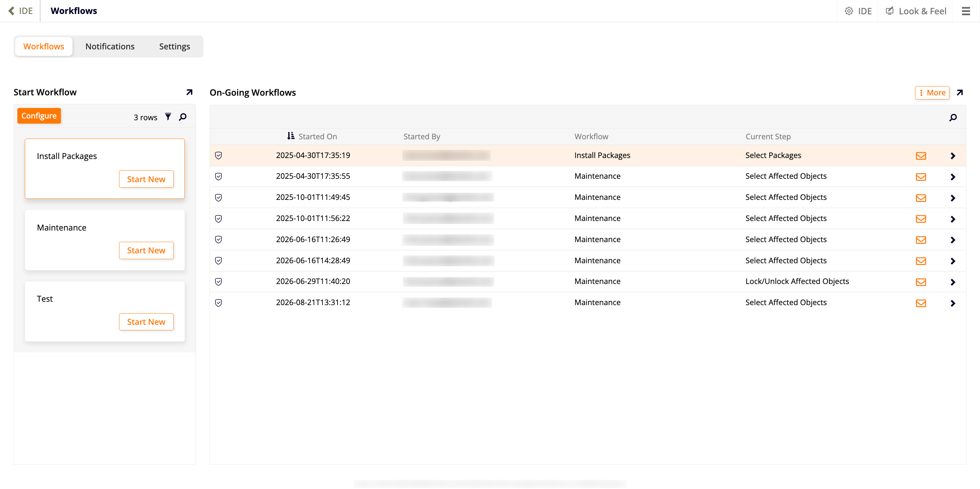Click shield icon for 2026-06-29T11:40:20 row

218,281
